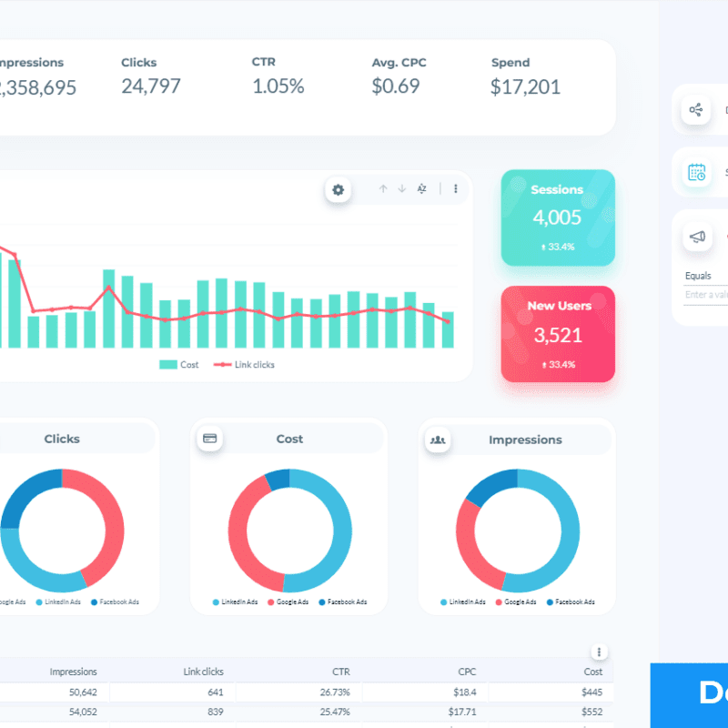The height and width of the screenshot is (728, 728).
Task: Toggle LinkedIn Ads in Cost donut legend
Action: pos(235,602)
